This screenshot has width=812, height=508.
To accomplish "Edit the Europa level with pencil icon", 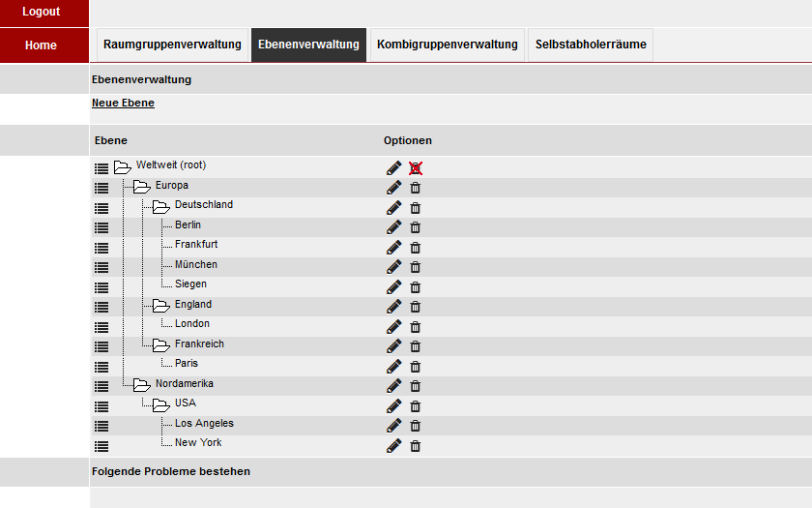I will click(x=393, y=188).
